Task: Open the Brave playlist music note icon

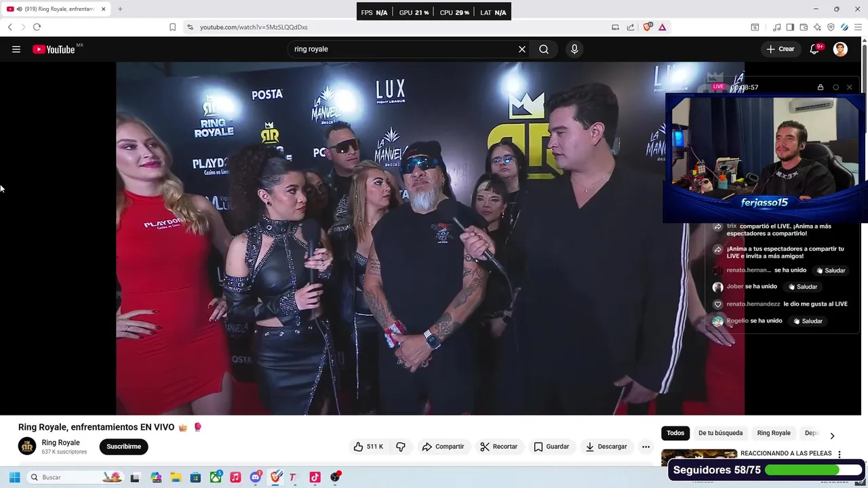Action: tap(776, 27)
